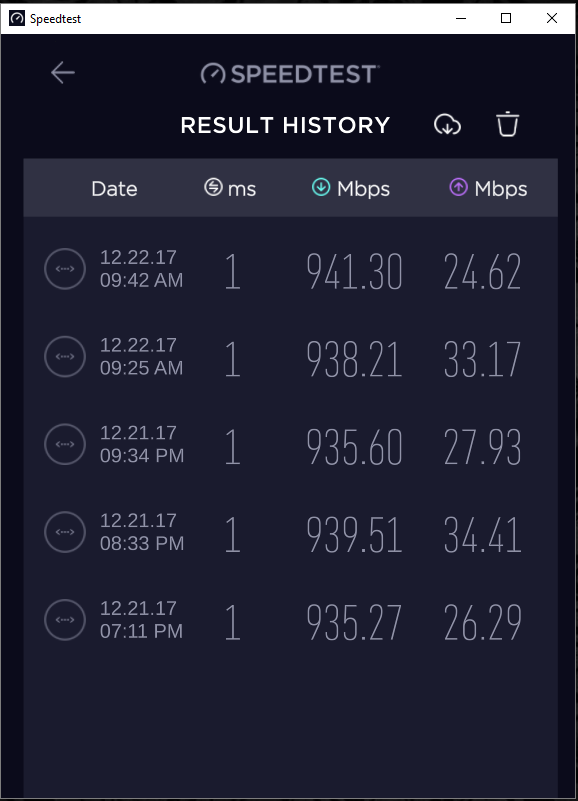The image size is (578, 801).
Task: Click the SPEEDTEST logo at top
Action: coord(290,74)
